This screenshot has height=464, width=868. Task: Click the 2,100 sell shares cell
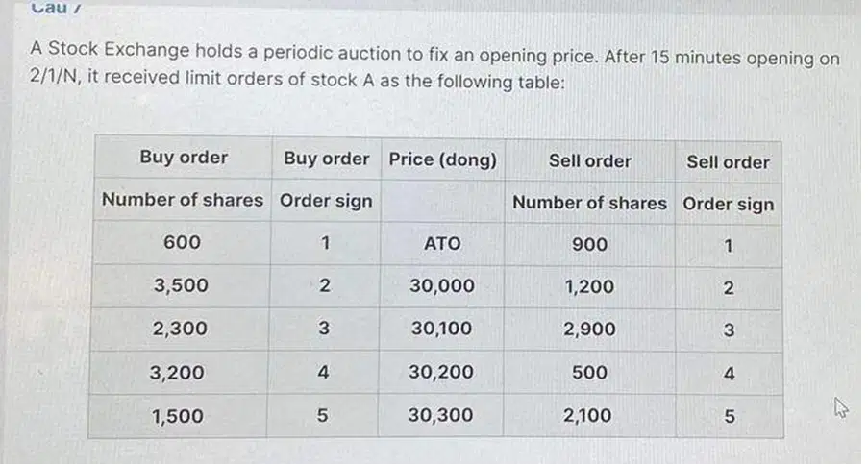pos(588,415)
